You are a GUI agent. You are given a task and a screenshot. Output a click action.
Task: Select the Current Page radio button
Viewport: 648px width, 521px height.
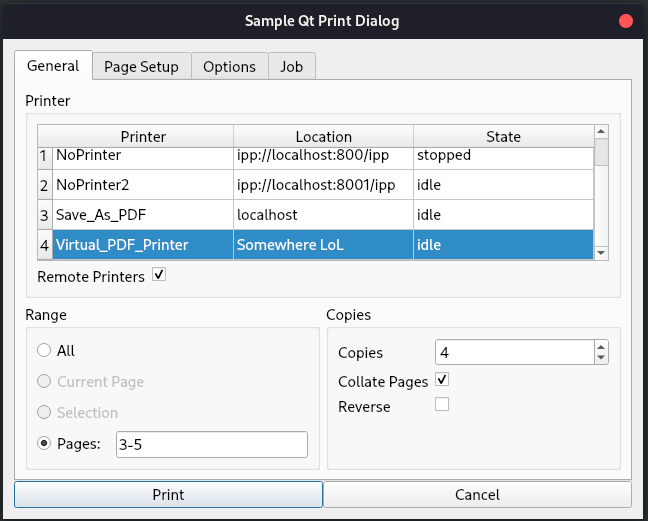pos(44,381)
